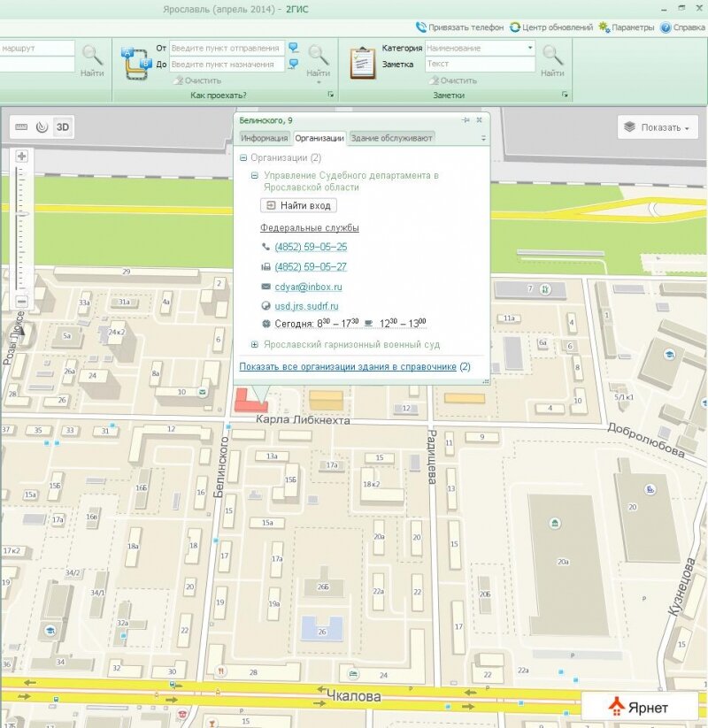Collapse the Организации (2) tree node
The width and height of the screenshot is (708, 728).
point(243,157)
